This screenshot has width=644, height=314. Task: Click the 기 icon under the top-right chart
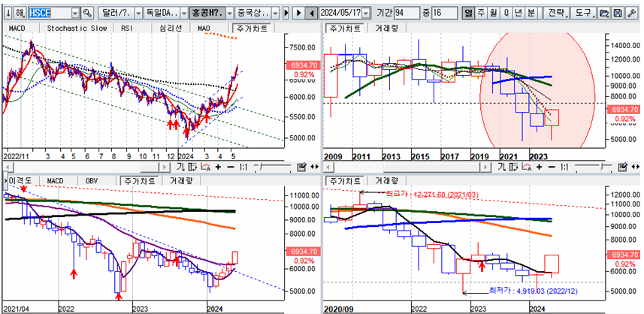501,167
